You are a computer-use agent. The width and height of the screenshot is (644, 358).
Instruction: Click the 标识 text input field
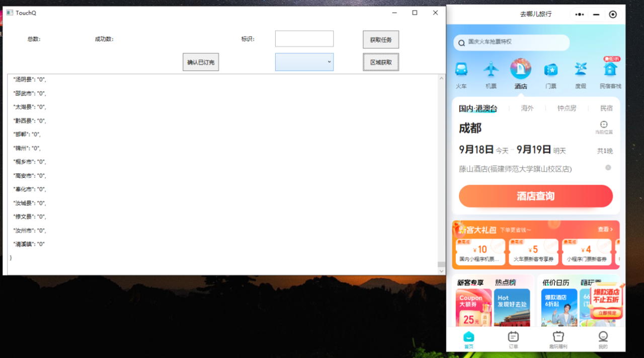304,39
